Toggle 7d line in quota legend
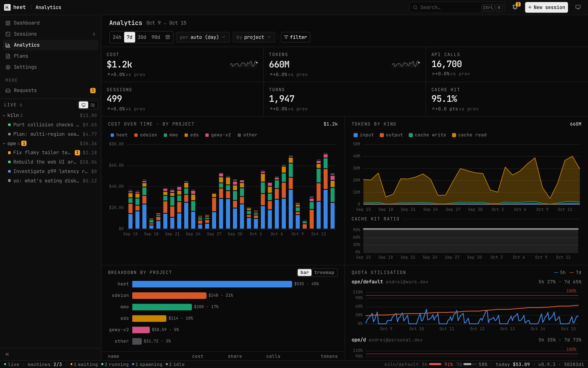588x368 pixels. 576,273
